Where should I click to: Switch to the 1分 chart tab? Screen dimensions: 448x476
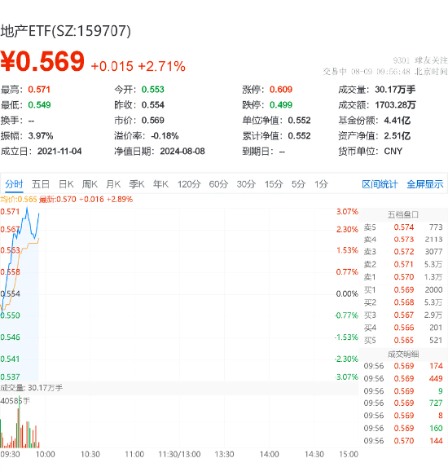coord(321,184)
